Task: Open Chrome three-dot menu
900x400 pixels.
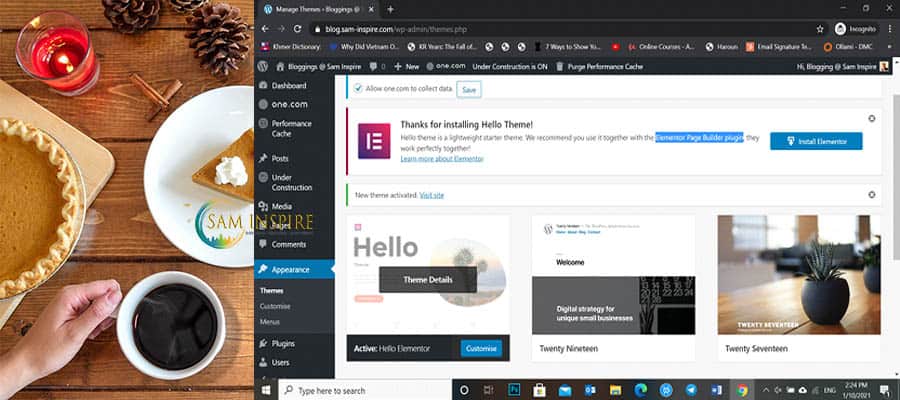Action: 890,29
